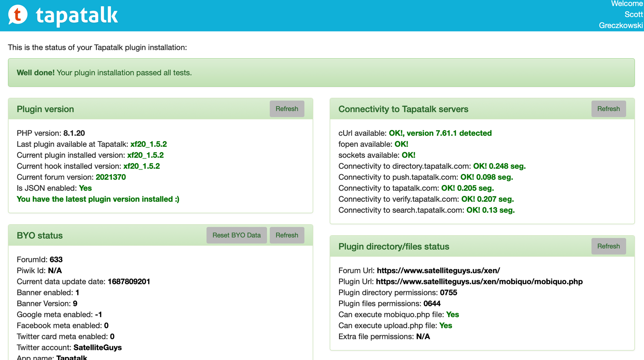Click the 'Banner enabled: 1' line
Screen dimensions: 644x360
48,293
